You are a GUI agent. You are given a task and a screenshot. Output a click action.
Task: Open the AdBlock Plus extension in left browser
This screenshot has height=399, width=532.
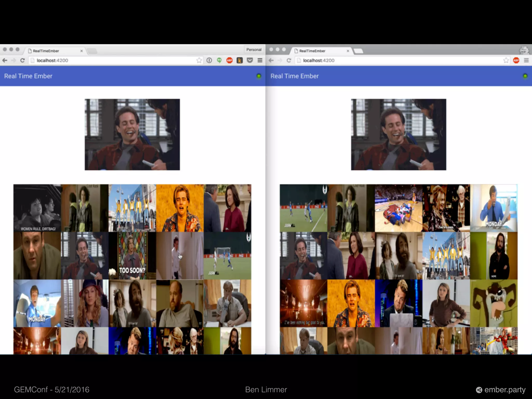[229, 61]
